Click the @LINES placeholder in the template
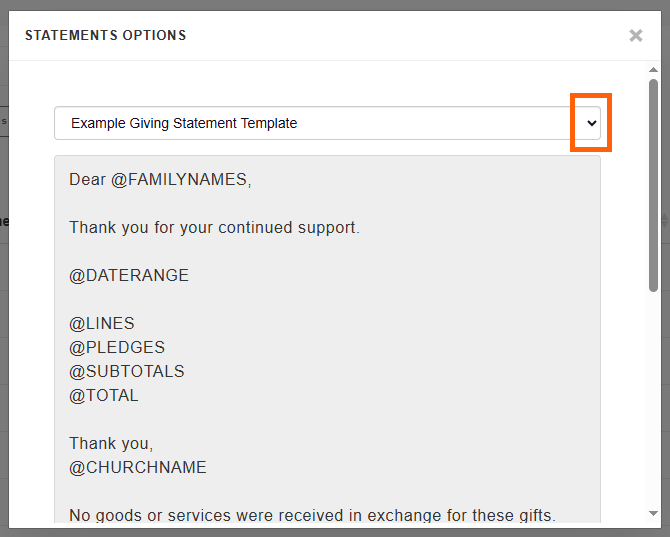Screen dimensions: 670x537 coord(101,324)
